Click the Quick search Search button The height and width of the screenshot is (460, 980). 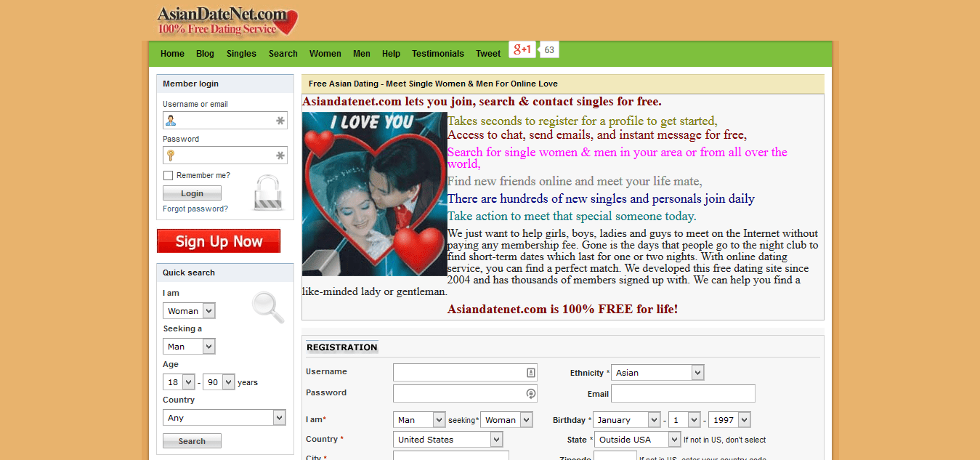192,441
